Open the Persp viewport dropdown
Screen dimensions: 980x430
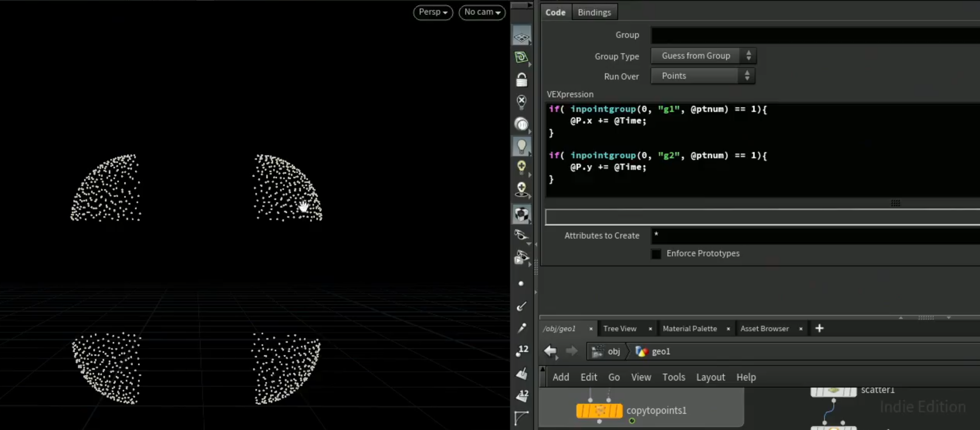[x=433, y=12]
